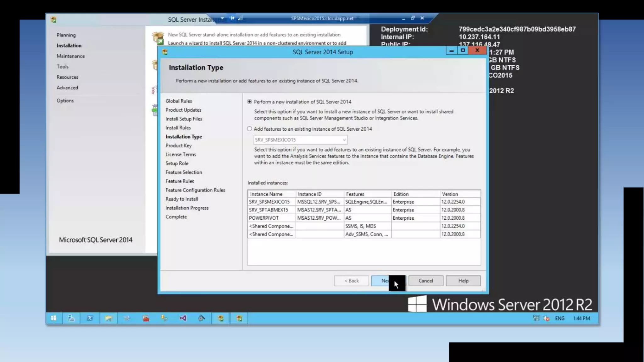Open the Maintenance page in Installation Center
Viewport: 644px width, 362px height.
[x=70, y=56]
